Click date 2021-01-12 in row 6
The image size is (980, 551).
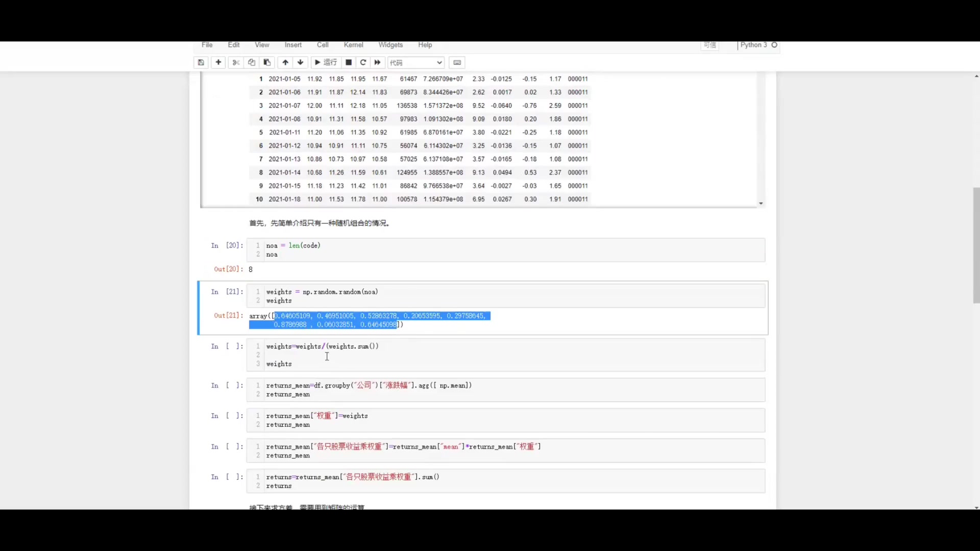tap(284, 146)
